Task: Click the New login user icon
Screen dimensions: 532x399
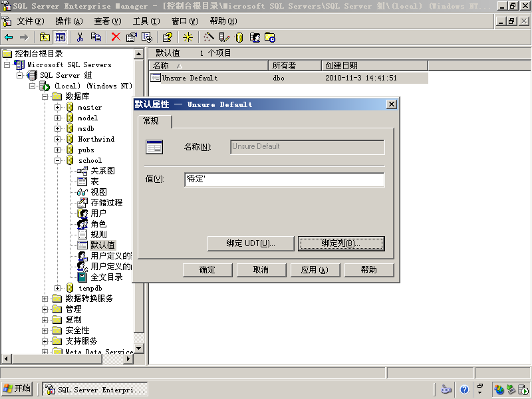Action: 255,37
